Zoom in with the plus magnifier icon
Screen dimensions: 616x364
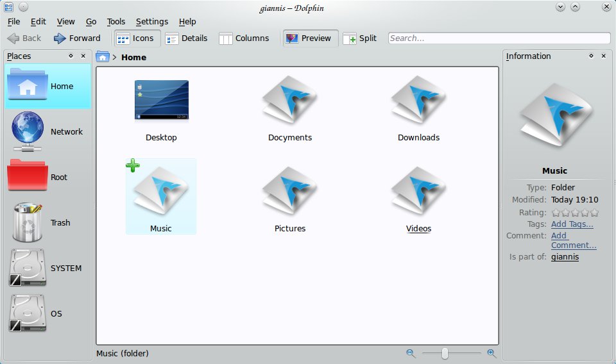click(492, 353)
